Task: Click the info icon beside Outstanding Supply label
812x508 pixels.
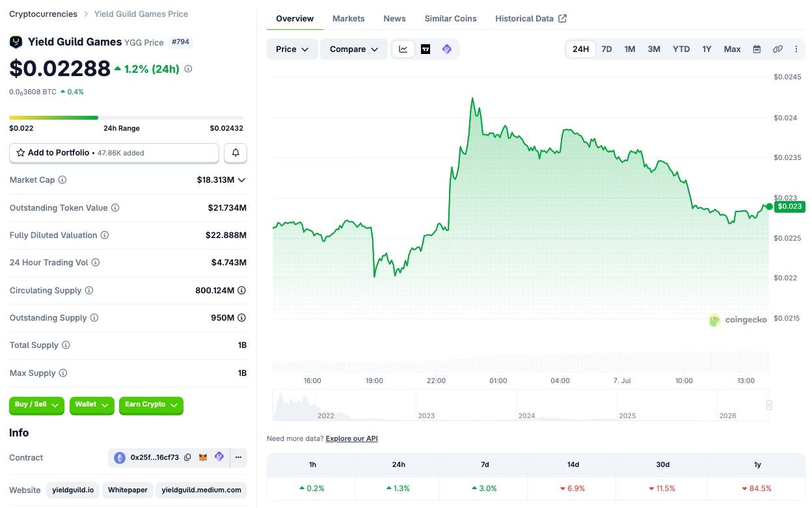Action: tap(94, 317)
